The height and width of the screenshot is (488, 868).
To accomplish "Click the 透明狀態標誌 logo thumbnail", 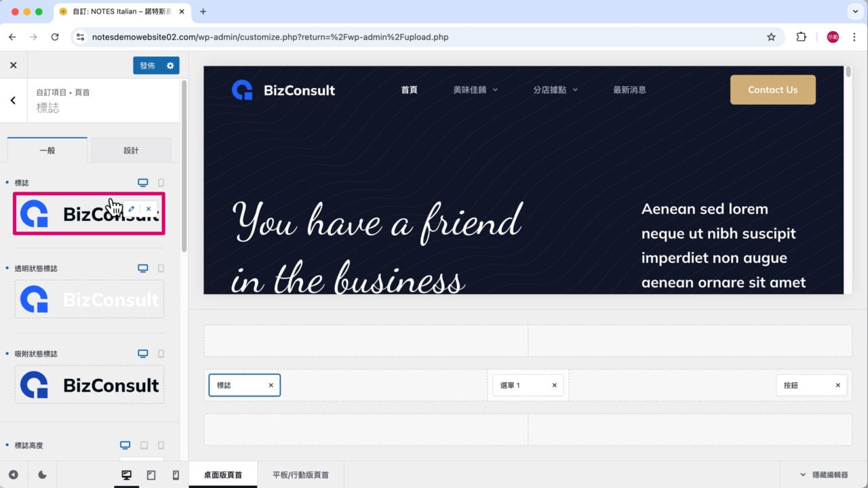I will coord(89,300).
